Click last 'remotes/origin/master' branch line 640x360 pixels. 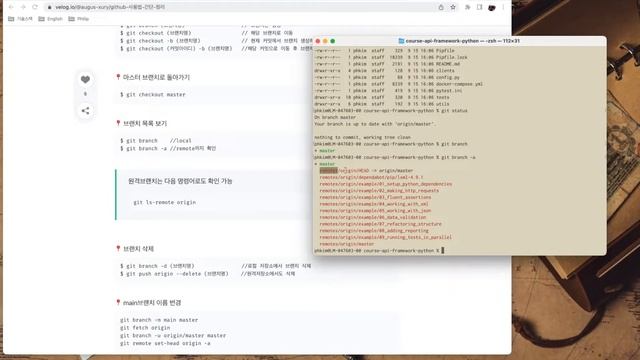tap(347, 244)
